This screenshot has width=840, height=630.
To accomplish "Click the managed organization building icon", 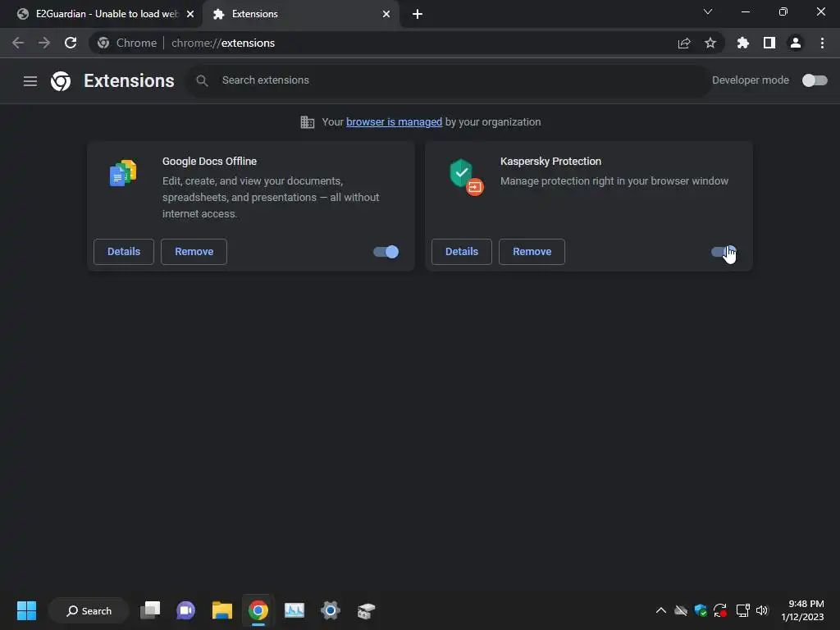I will pyautogui.click(x=308, y=122).
